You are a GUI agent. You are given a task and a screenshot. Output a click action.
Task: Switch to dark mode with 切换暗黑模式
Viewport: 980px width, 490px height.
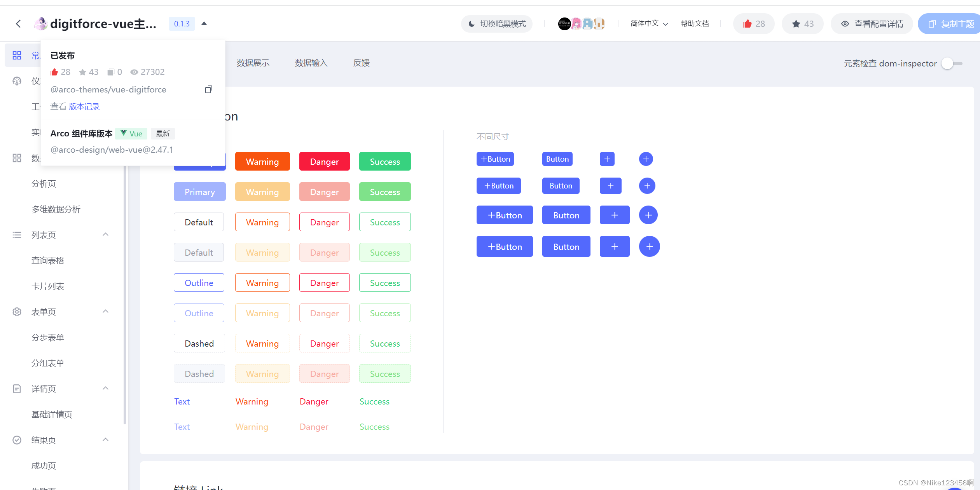click(497, 24)
